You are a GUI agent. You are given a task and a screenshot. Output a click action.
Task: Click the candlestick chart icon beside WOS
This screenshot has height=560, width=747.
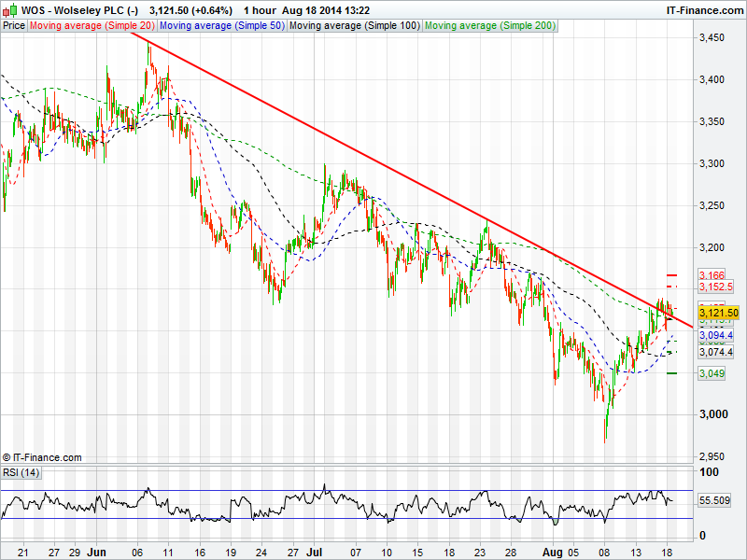pos(10,10)
